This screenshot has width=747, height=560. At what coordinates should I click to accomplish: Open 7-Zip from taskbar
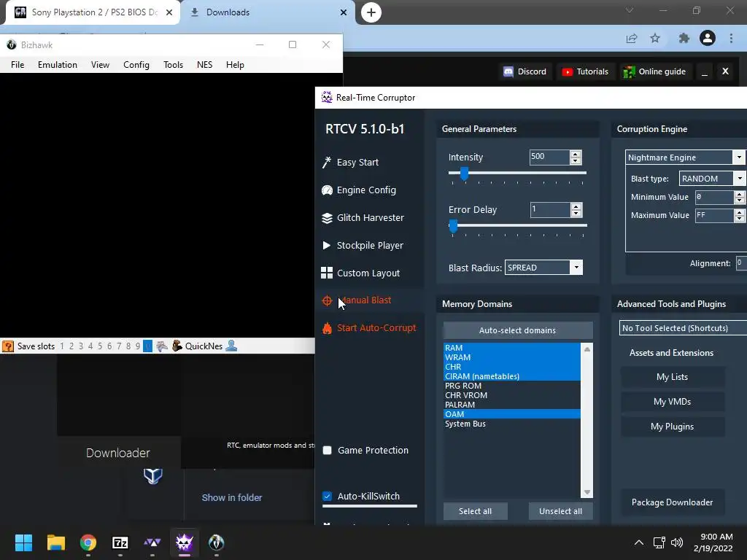pyautogui.click(x=120, y=542)
